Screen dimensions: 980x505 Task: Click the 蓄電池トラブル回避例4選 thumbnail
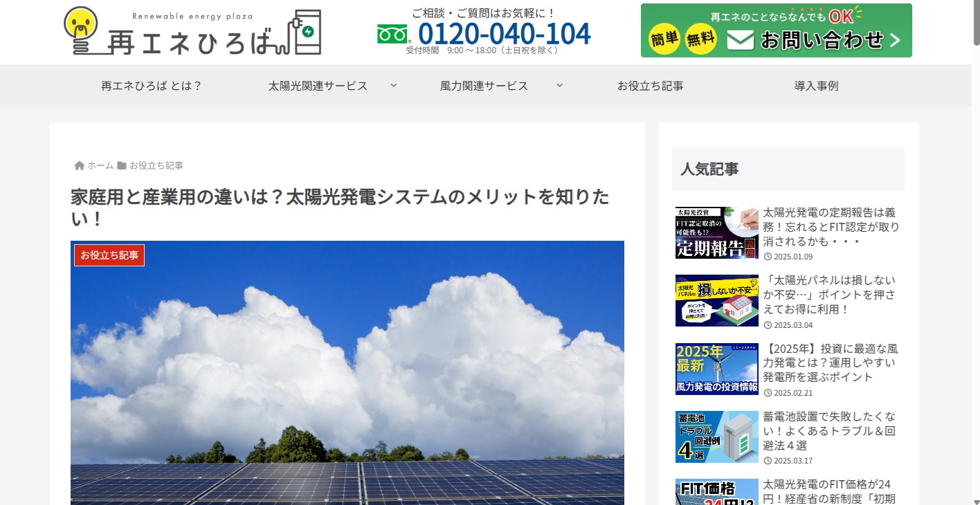point(717,436)
